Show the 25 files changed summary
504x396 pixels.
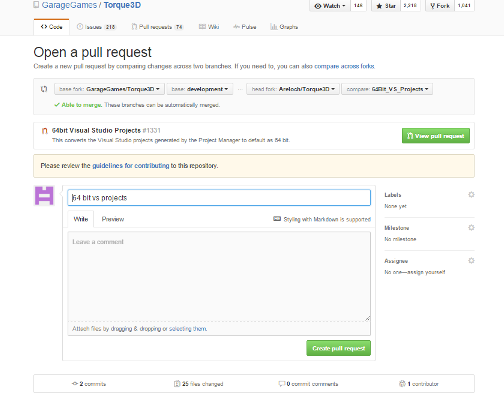point(199,384)
